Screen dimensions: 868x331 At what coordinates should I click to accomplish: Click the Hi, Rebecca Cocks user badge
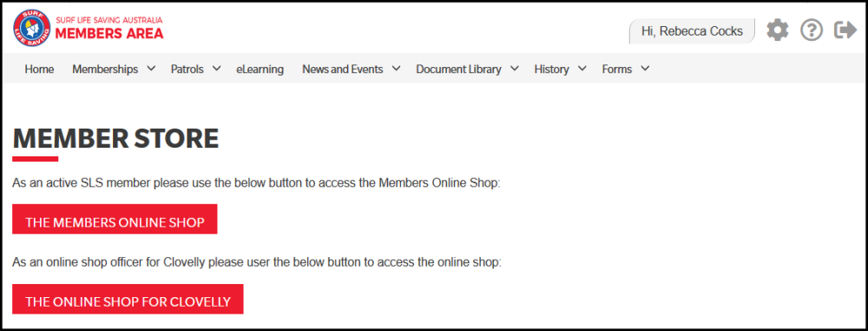point(692,31)
